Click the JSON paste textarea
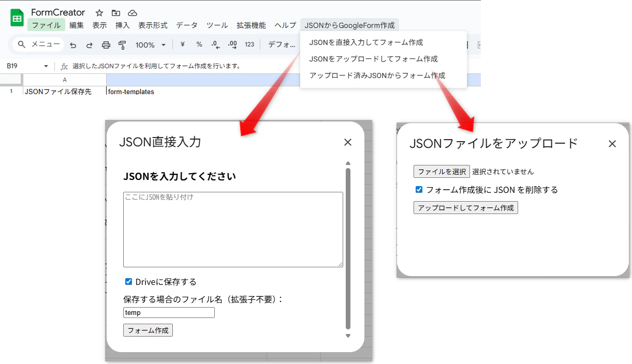This screenshot has width=632, height=364. (233, 230)
